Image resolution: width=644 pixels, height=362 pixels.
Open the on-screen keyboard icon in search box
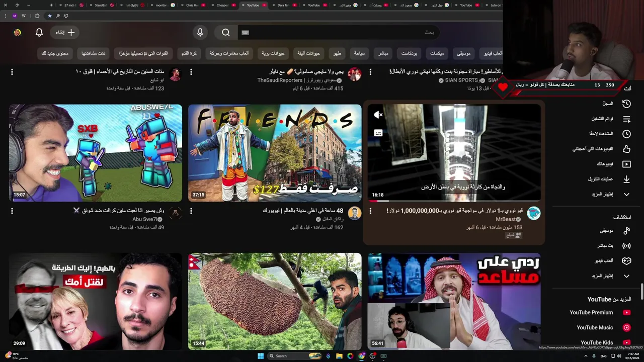tap(245, 32)
